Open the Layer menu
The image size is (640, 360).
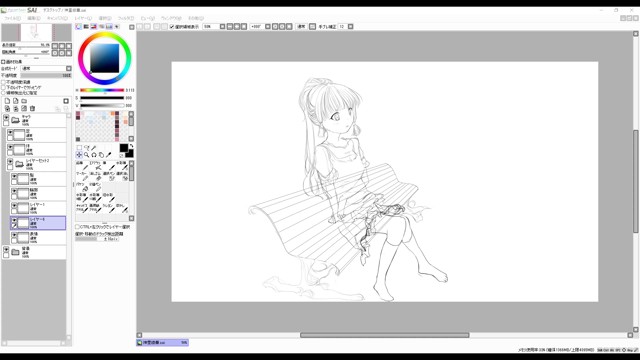coord(83,18)
